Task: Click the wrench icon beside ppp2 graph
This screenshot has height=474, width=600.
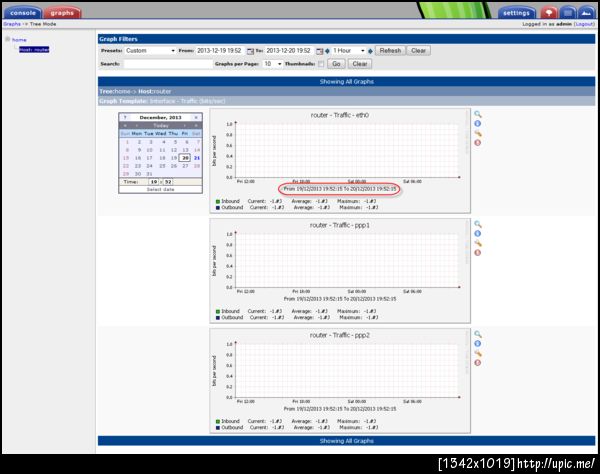Action: click(478, 353)
